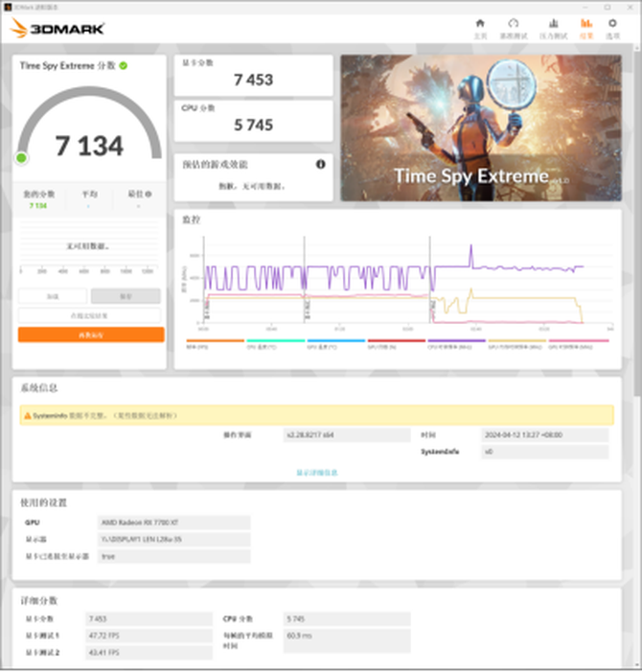Click the graphics test 1 value 47.72 FPS
This screenshot has width=642, height=672.
click(x=149, y=636)
